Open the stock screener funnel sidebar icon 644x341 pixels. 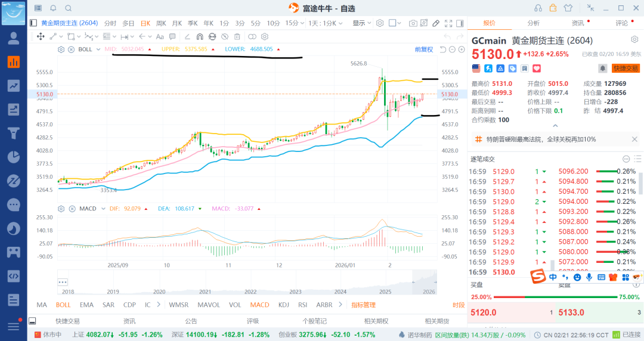(14, 133)
